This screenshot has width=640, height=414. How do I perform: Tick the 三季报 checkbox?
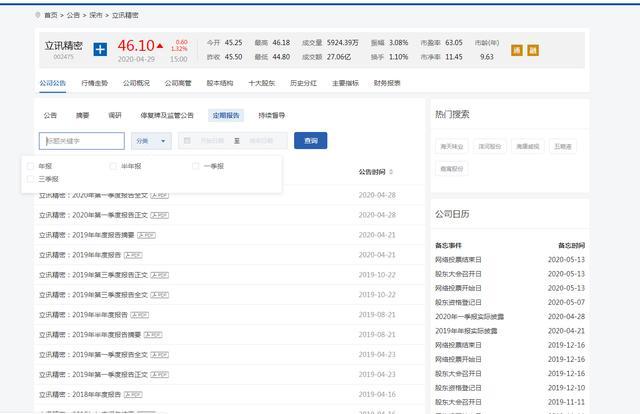(x=30, y=179)
